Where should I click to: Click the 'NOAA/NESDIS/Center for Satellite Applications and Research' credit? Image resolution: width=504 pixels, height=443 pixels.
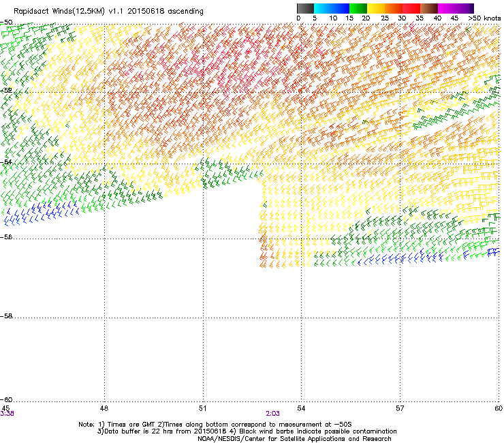[x=294, y=439]
